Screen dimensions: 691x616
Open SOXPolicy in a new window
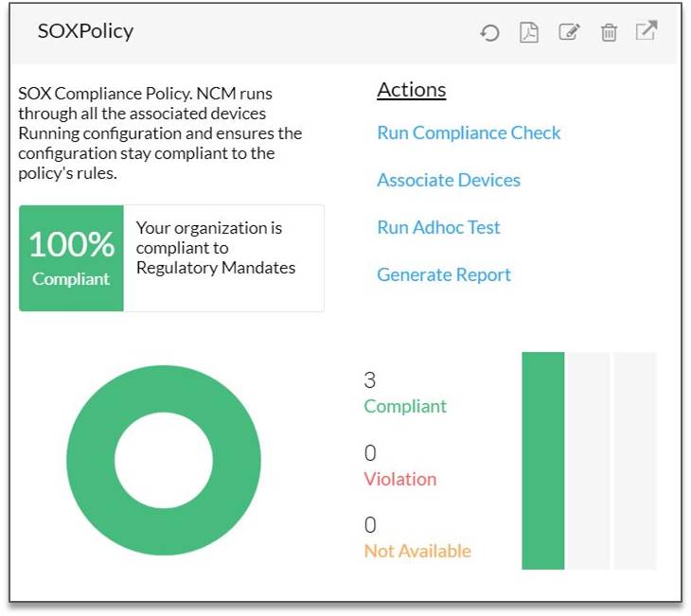click(647, 31)
